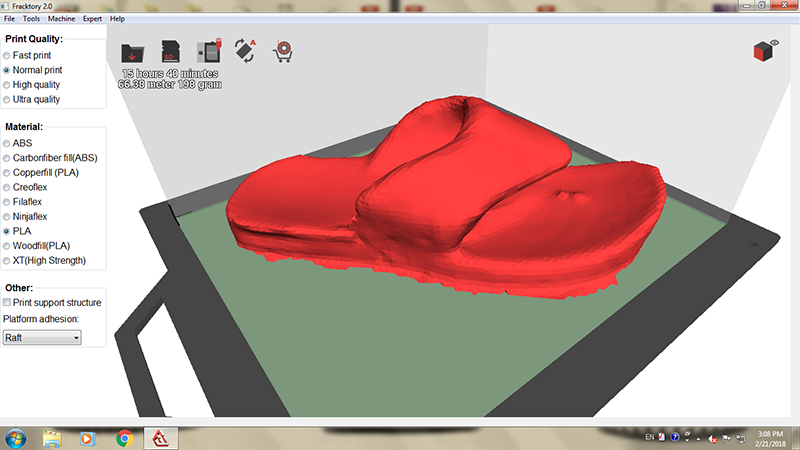The height and width of the screenshot is (450, 800).
Task: Click the EN language indicator
Action: pyautogui.click(x=649, y=437)
